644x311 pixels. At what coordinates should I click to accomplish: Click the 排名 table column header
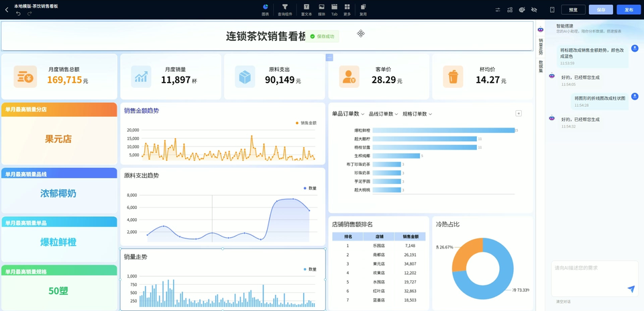347,236
